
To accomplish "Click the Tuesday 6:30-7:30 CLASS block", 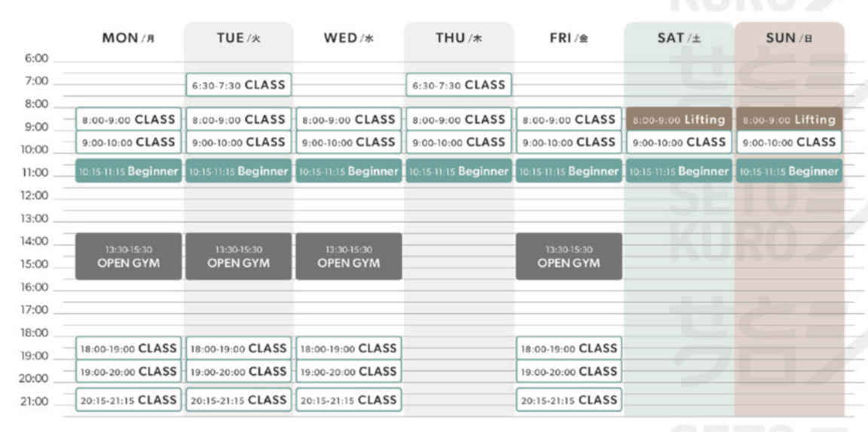I will tap(238, 85).
